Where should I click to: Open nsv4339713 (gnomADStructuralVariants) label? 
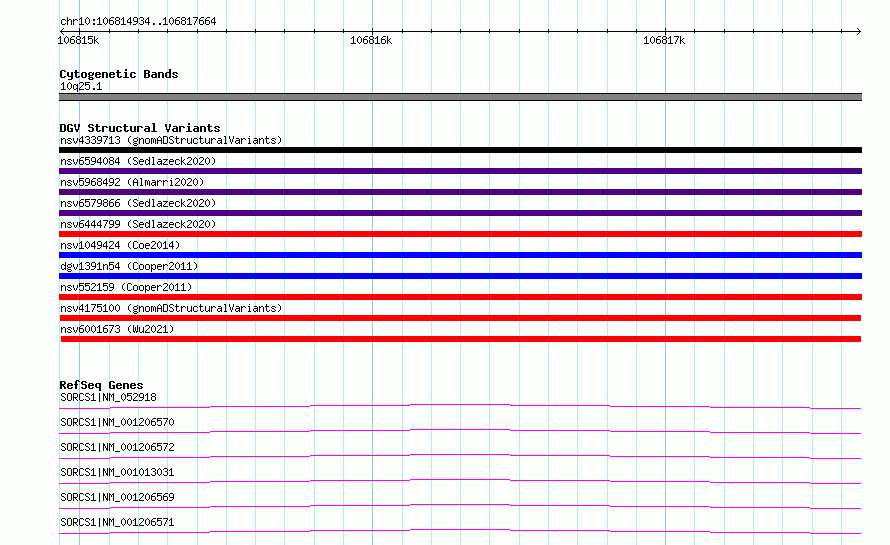[x=171, y=140]
